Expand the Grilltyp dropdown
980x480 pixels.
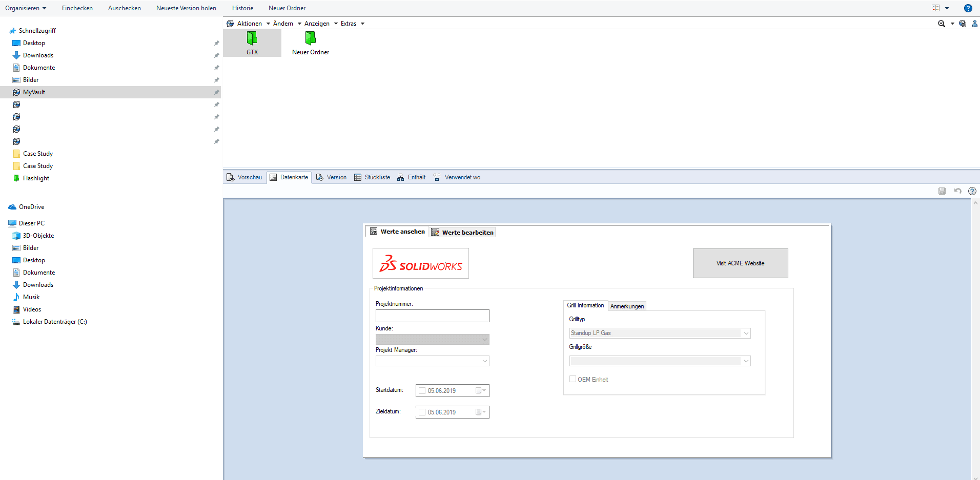746,333
